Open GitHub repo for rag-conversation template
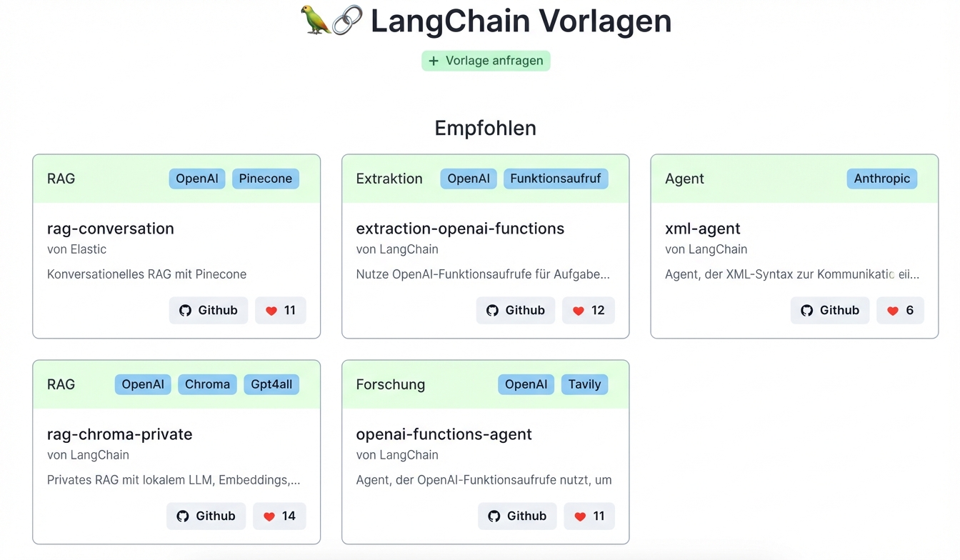 tap(208, 310)
